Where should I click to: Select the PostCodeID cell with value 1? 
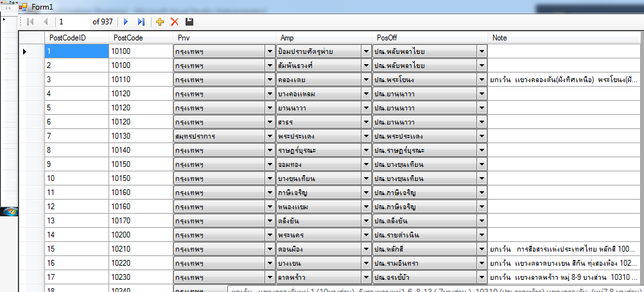77,51
